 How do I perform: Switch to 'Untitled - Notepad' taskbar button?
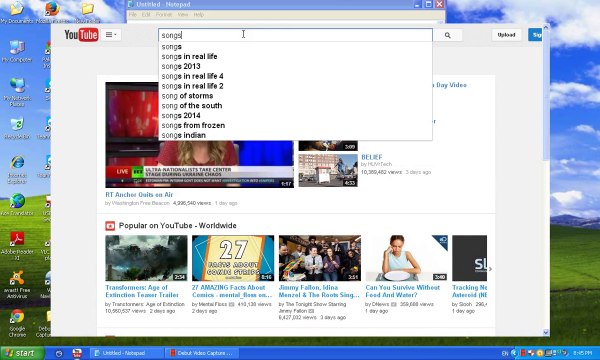(127, 353)
